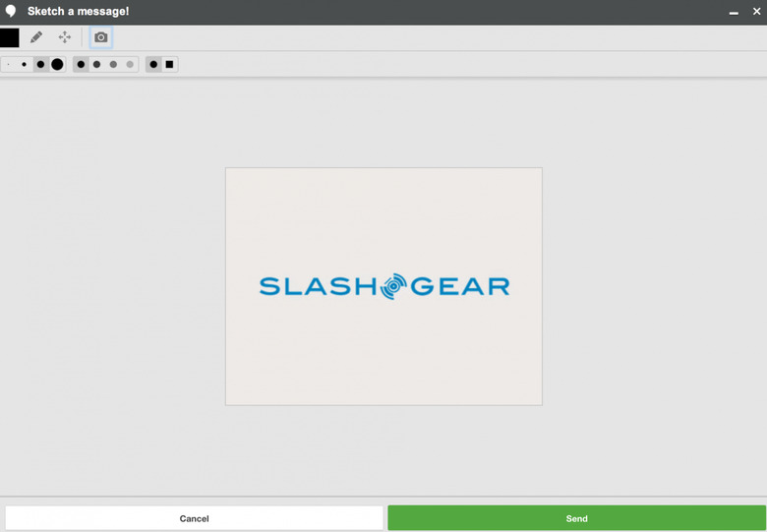The image size is (767, 532).
Task: Open the black color picker swatch
Action: (9, 37)
